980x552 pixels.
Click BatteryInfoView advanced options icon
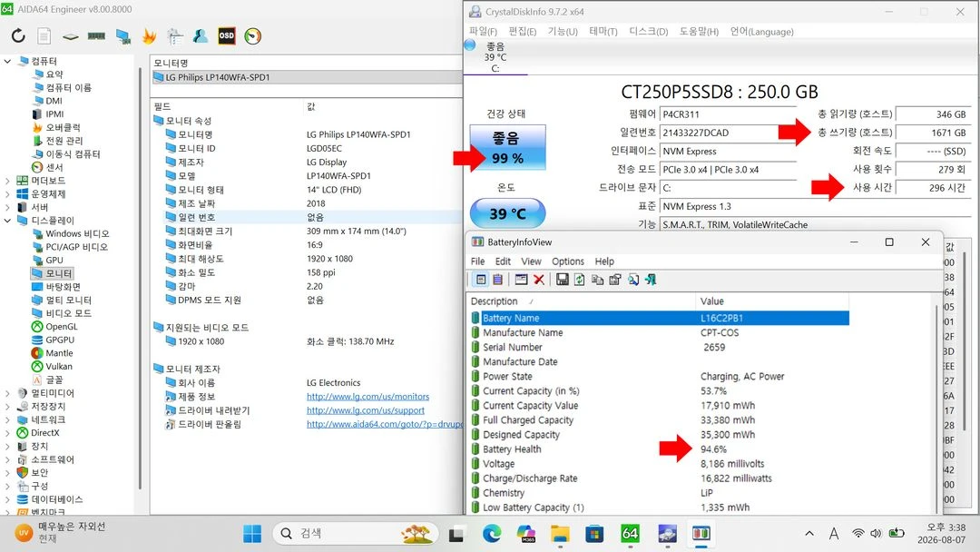[x=615, y=280]
